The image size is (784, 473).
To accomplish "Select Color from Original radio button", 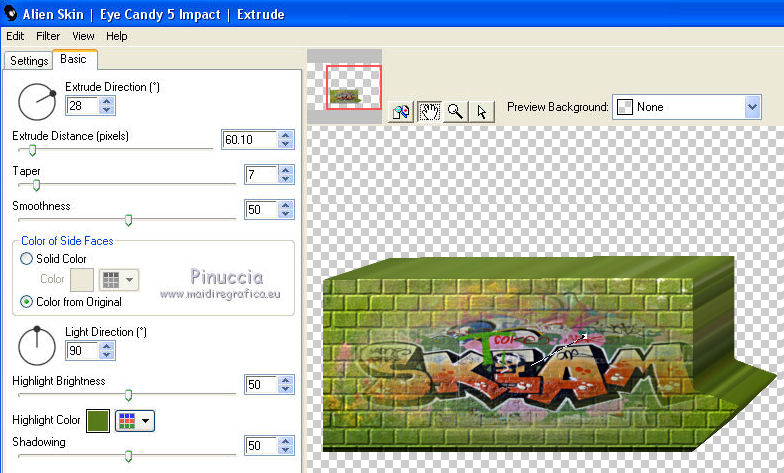I will (26, 302).
